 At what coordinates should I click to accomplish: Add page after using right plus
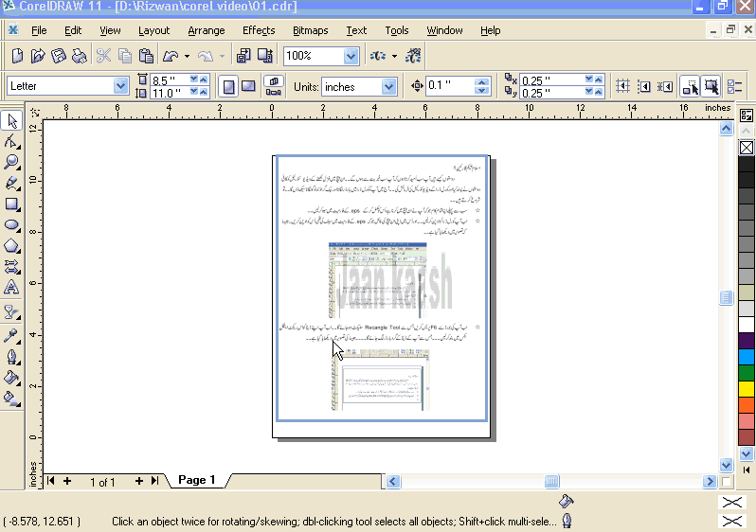pos(139,481)
